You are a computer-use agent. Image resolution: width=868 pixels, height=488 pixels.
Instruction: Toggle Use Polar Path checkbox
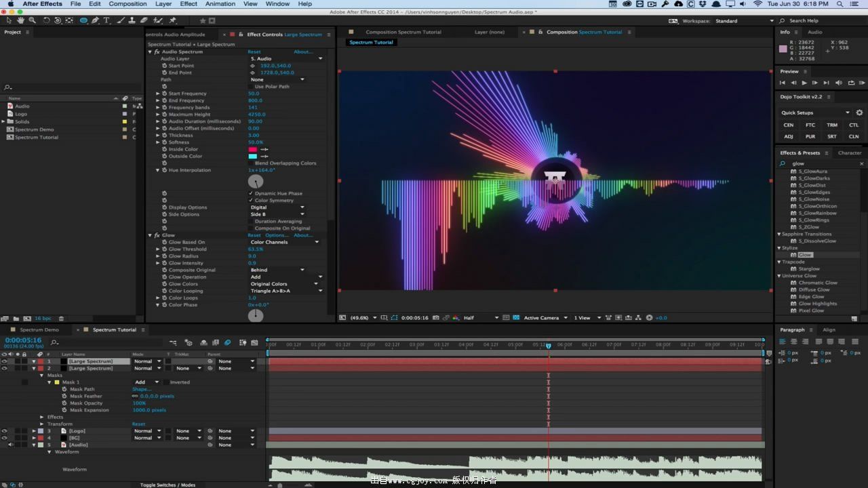[251, 87]
